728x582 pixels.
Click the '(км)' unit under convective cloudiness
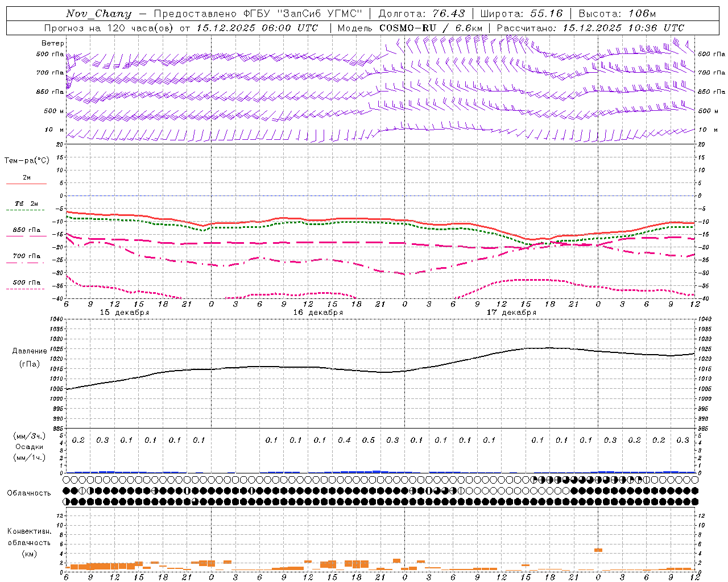(x=29, y=554)
